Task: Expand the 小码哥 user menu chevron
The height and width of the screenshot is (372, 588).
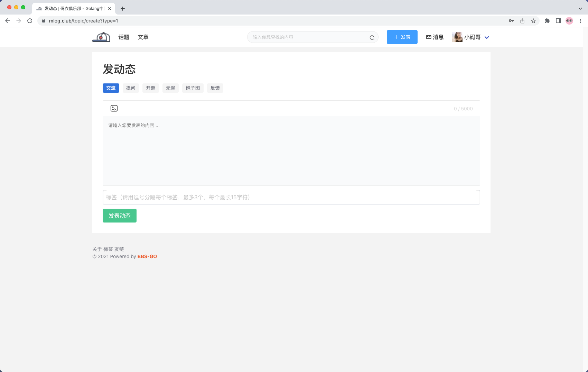Action: click(x=487, y=37)
